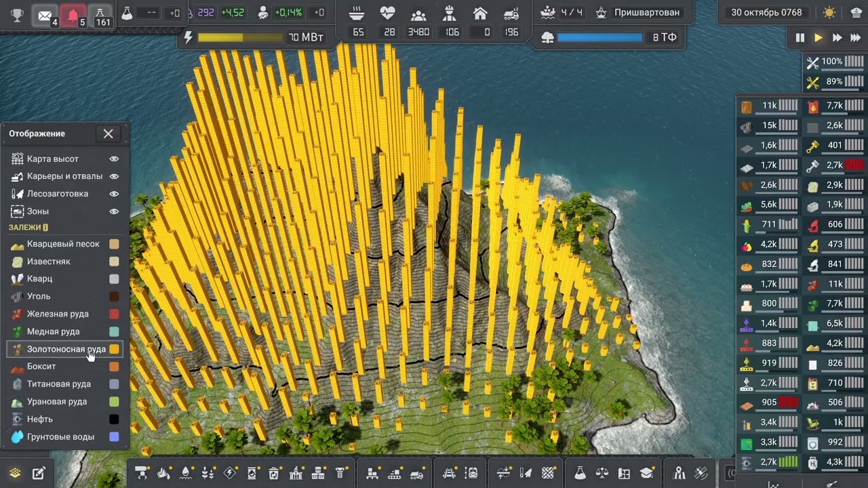Viewport: 868px width, 488px height.
Task: Open the research flask menu
Action: [x=580, y=472]
